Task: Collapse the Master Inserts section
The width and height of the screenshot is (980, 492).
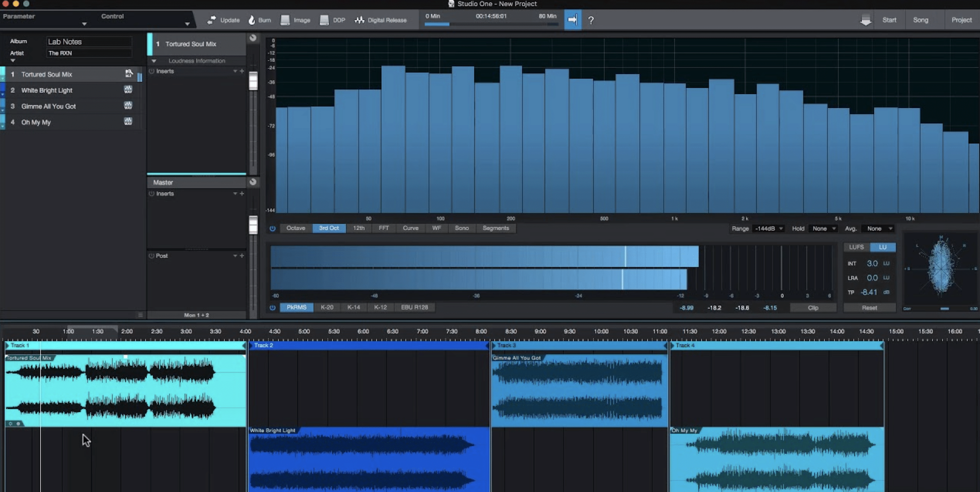Action: pyautogui.click(x=235, y=194)
